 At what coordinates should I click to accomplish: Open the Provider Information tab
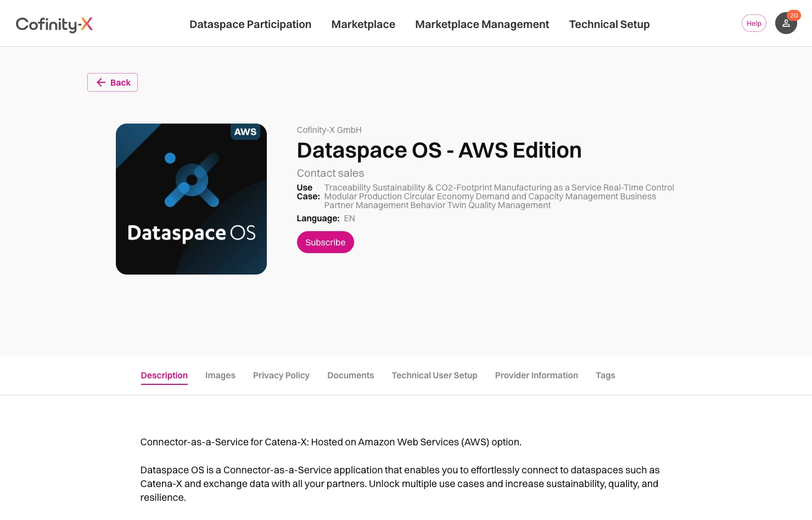[x=536, y=376]
